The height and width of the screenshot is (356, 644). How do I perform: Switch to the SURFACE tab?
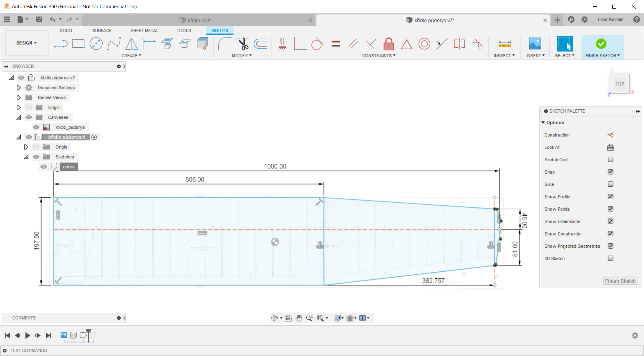point(102,31)
